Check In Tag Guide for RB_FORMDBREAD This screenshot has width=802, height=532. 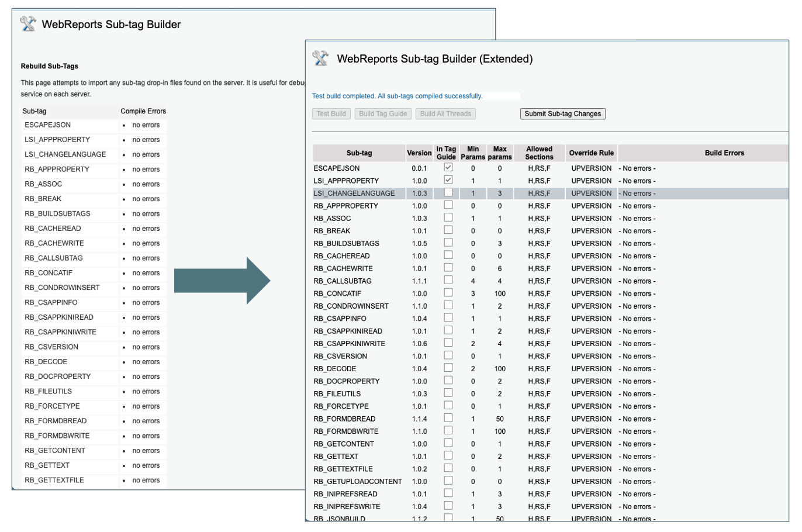pos(448,418)
